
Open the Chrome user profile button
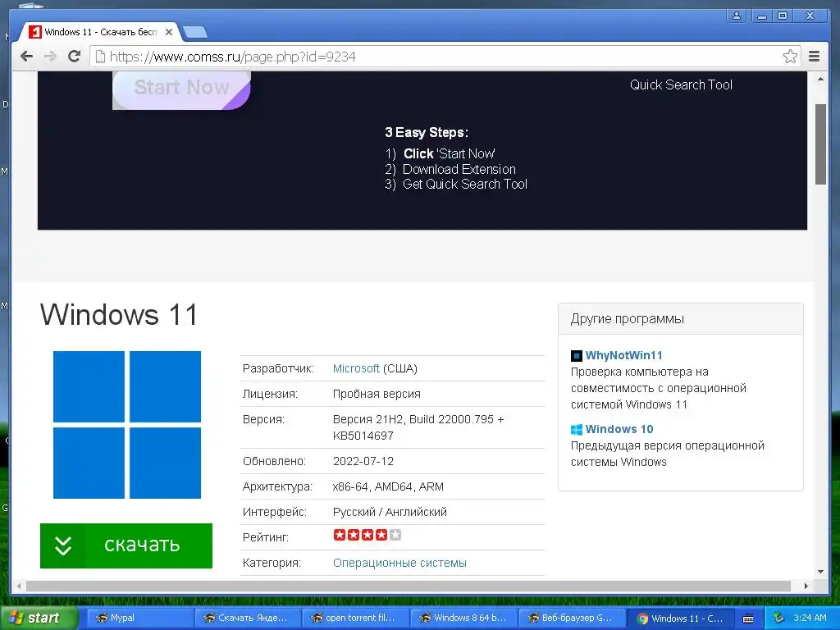point(737,16)
